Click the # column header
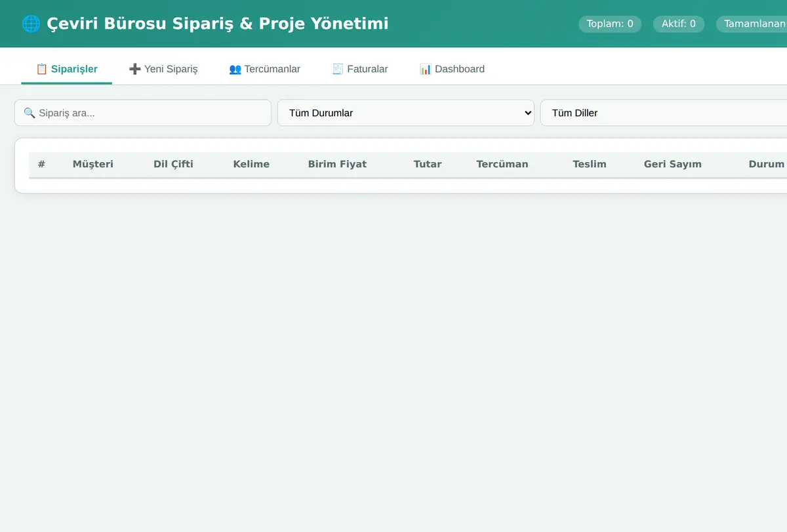Image resolution: width=787 pixels, height=532 pixels. [41, 164]
